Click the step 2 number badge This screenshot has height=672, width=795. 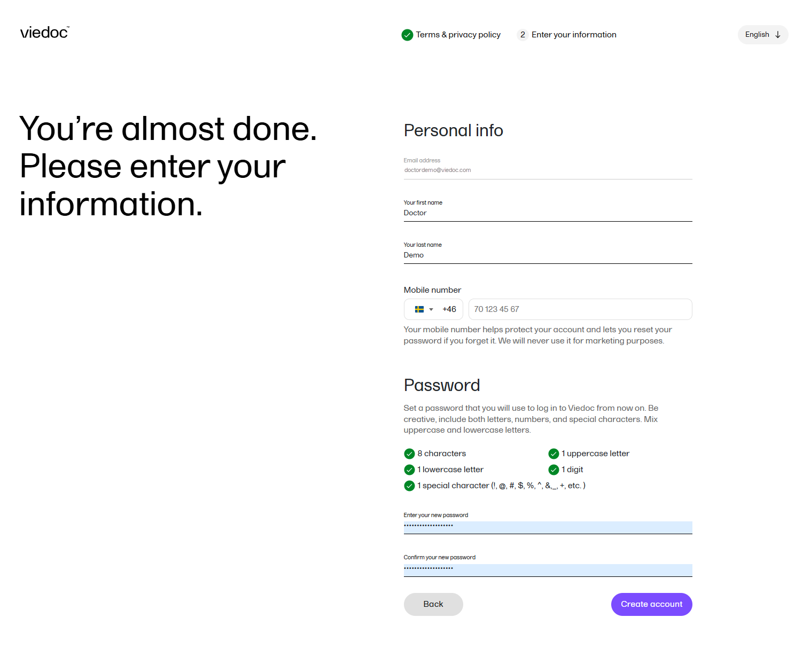(x=523, y=35)
